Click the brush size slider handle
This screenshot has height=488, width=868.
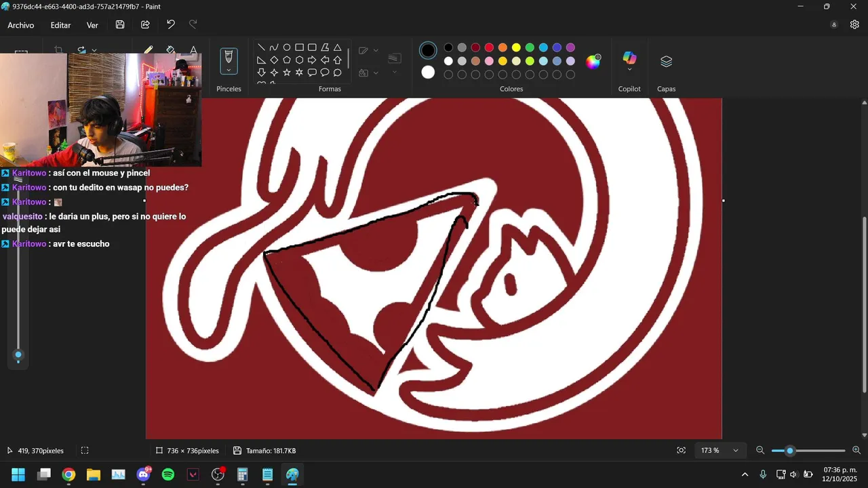pyautogui.click(x=18, y=354)
